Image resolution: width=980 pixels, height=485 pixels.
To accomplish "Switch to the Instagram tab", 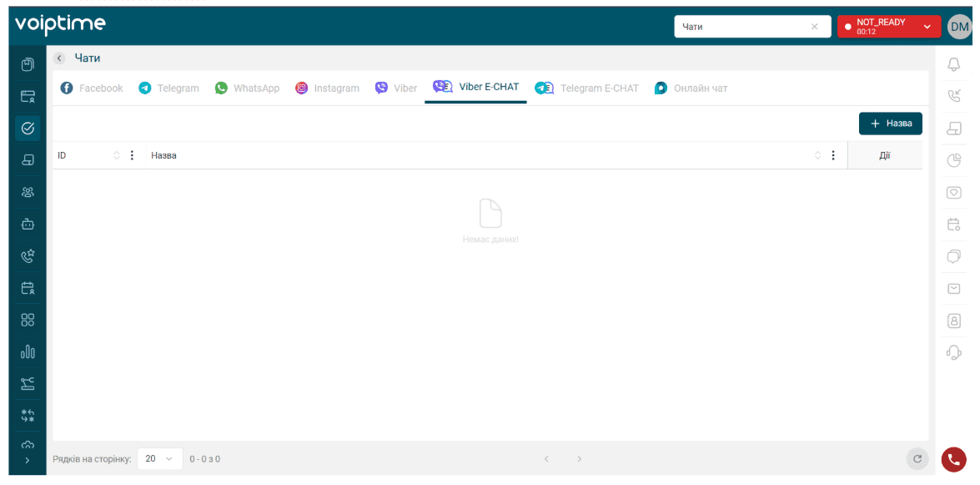I will pyautogui.click(x=328, y=88).
